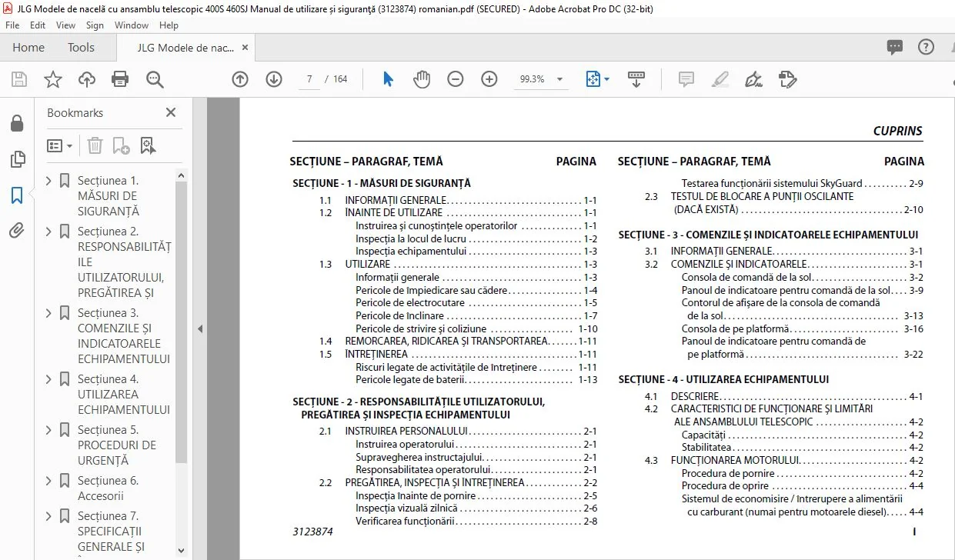Open the View menu
955x560 pixels.
(x=65, y=25)
